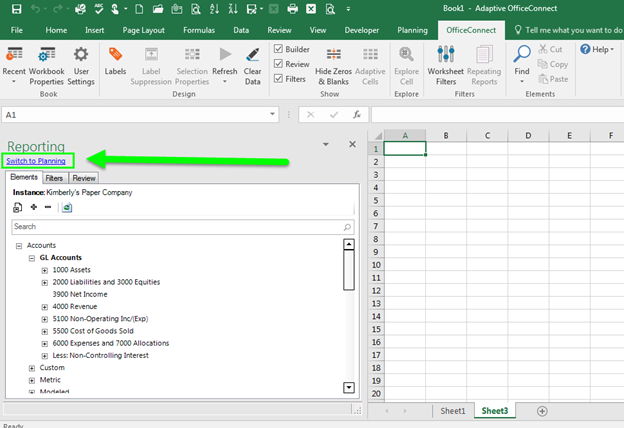Add a new sheet with the plus button
This screenshot has width=624, height=428.
[x=542, y=411]
